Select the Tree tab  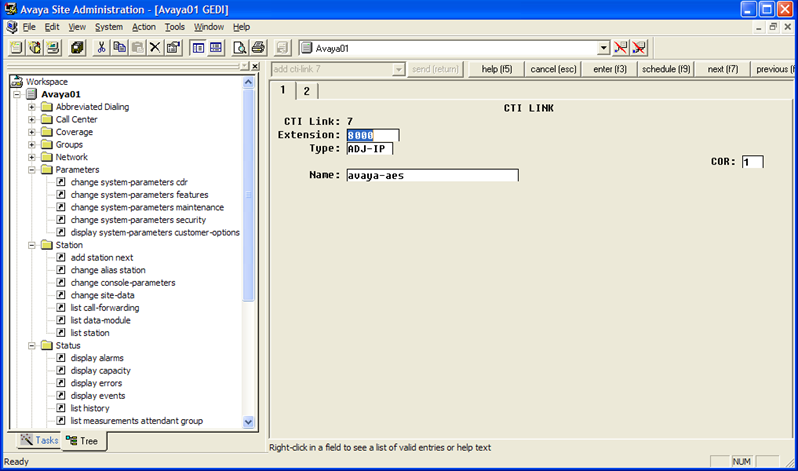click(x=82, y=441)
